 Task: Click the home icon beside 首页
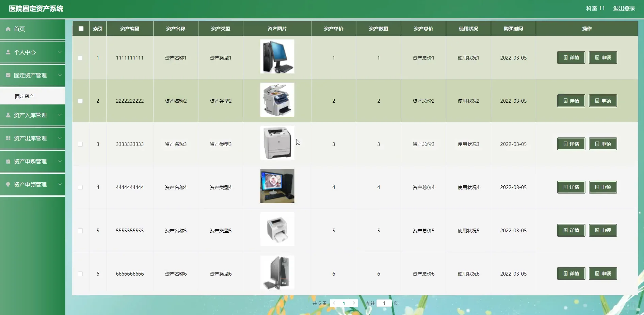(x=8, y=29)
